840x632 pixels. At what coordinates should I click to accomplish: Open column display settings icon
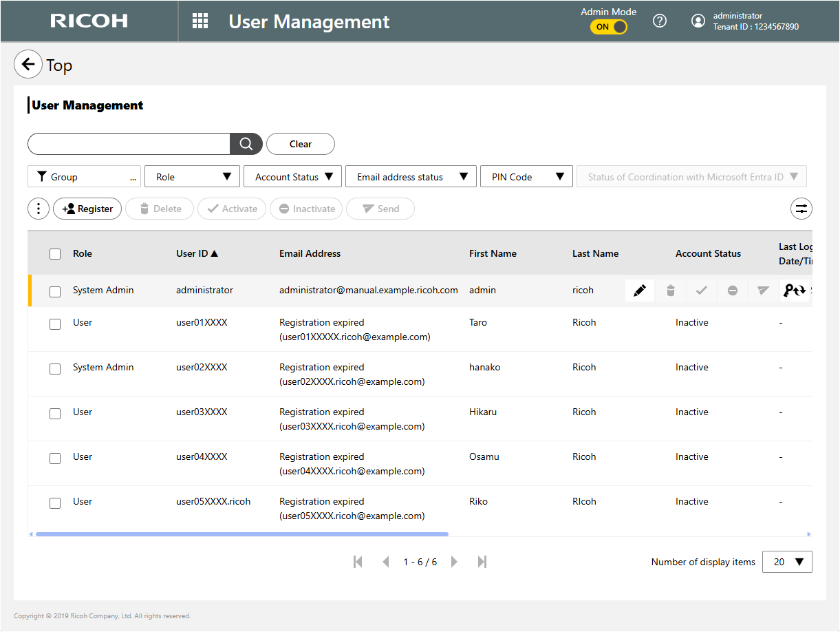tap(801, 209)
